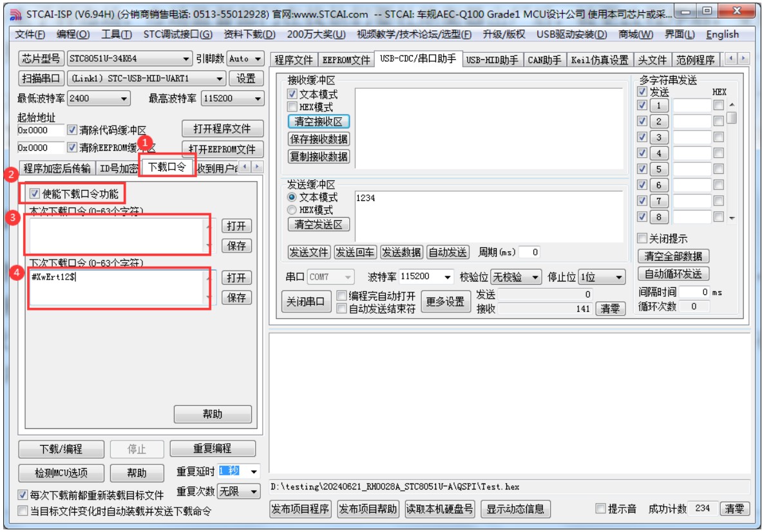
Task: Click 关闭串口 button
Action: point(306,301)
